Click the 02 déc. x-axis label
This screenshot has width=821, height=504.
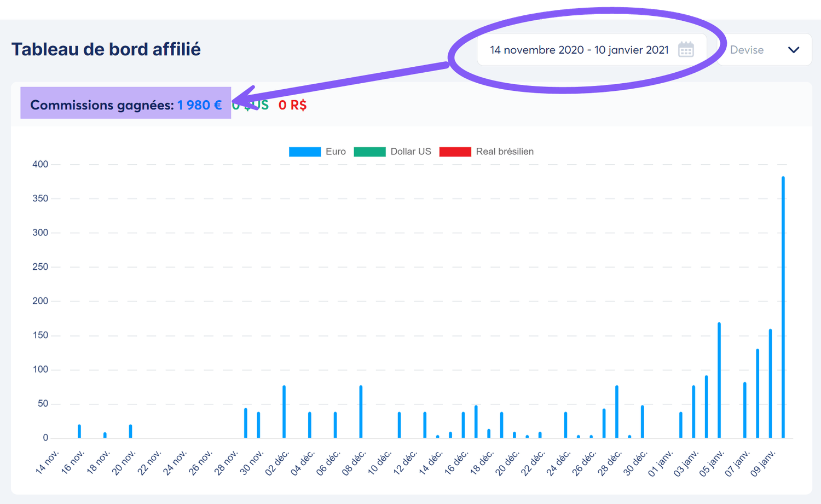click(x=277, y=462)
